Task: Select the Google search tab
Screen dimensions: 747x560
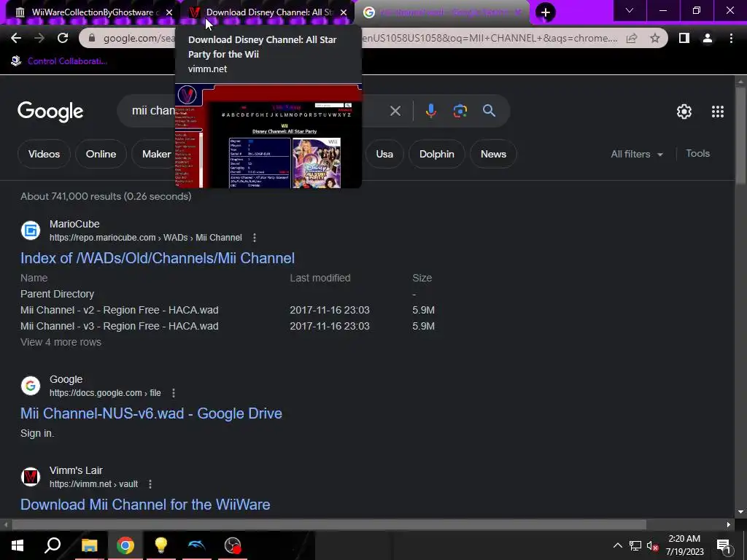Action: pyautogui.click(x=443, y=12)
